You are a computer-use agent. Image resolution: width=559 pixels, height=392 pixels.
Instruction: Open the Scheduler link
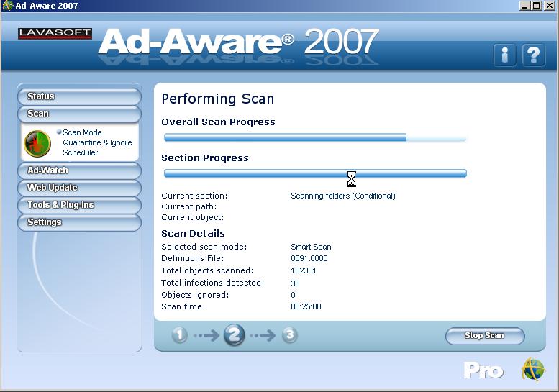(80, 152)
